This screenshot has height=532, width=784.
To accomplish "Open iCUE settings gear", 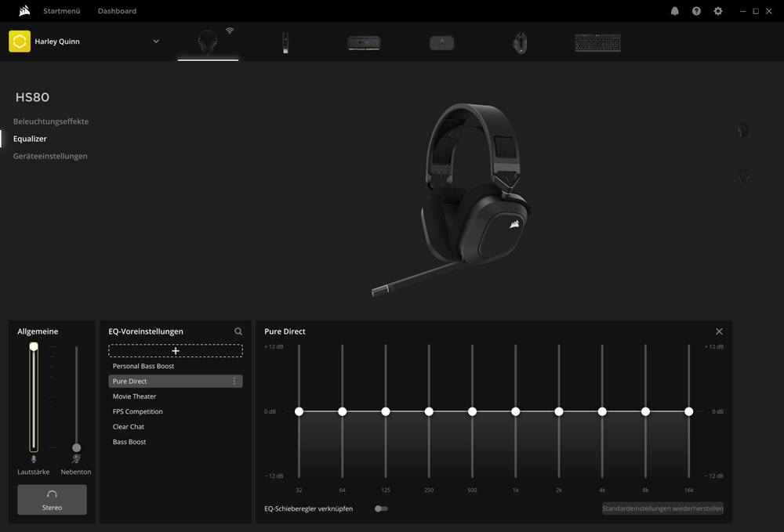I will tap(718, 11).
